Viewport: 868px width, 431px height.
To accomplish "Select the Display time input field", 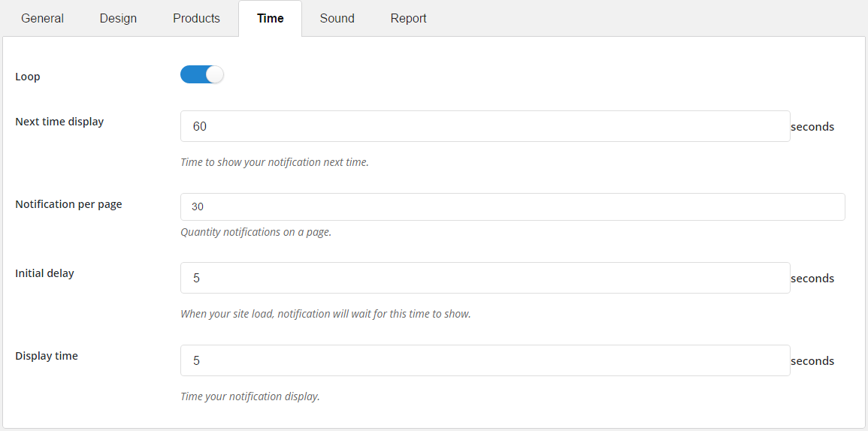I will pos(485,360).
